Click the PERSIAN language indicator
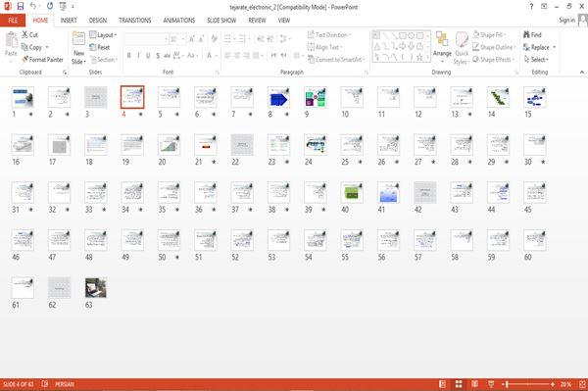 tap(65, 384)
